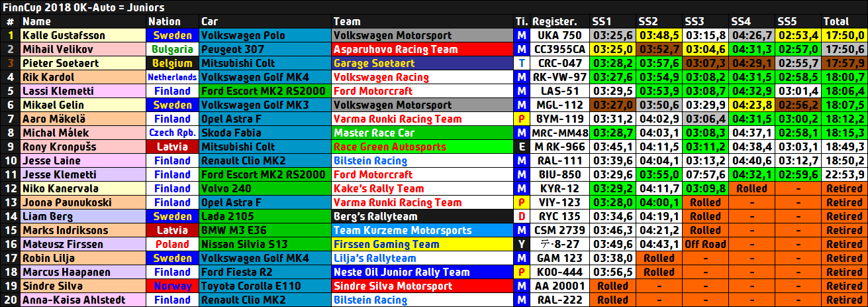Click the 'Firssen Gaming Team' team cell
This screenshot has width=868, height=307.
[422, 244]
